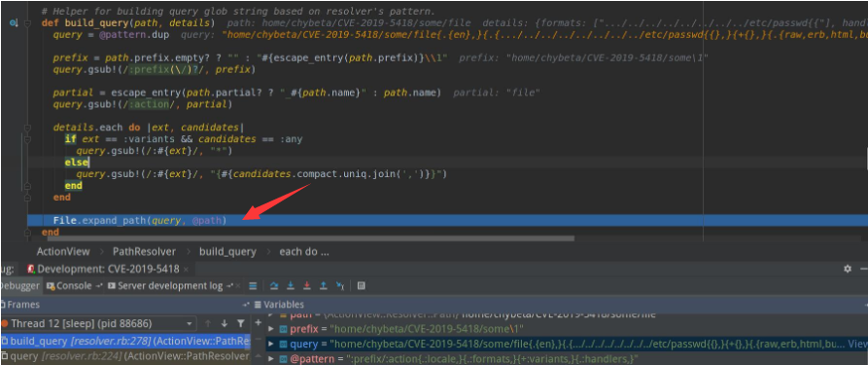Screen dimensions: 868x365
Task: Click the Frames panel restore-layout arrow icon
Action: pyautogui.click(x=246, y=305)
